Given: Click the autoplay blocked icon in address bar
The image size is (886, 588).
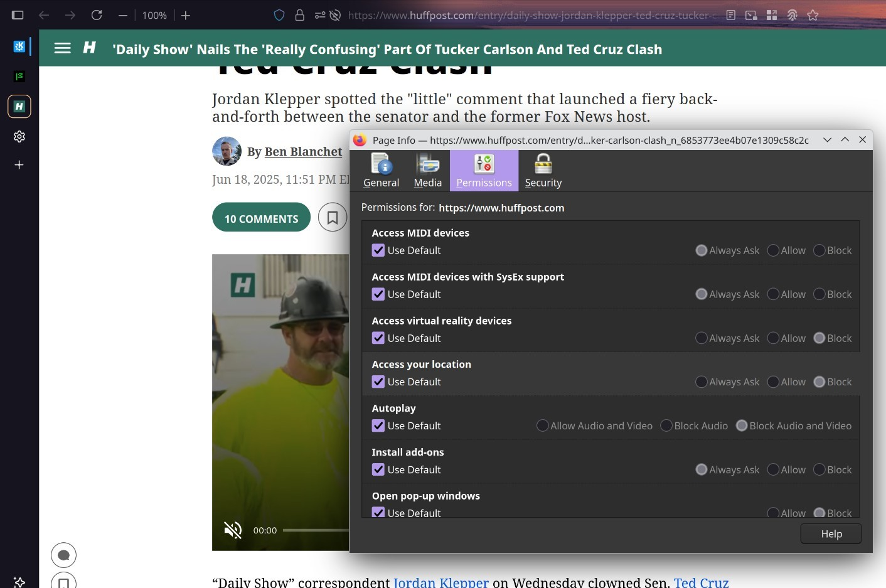Looking at the screenshot, I should pos(336,15).
